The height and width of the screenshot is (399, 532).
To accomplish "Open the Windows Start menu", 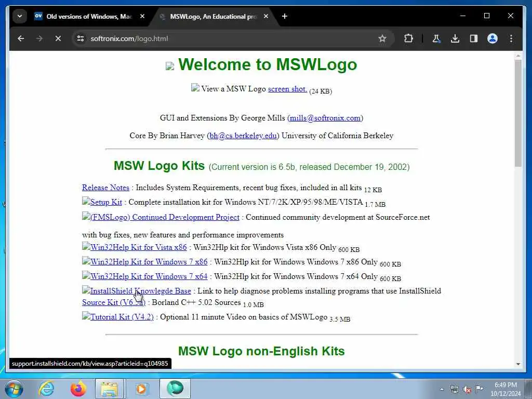I will pos(14,389).
